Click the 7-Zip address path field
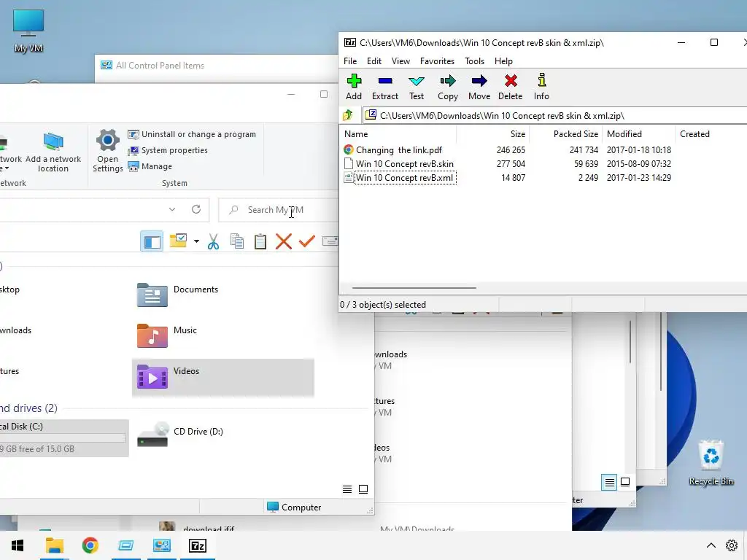747x560 pixels. tap(555, 116)
